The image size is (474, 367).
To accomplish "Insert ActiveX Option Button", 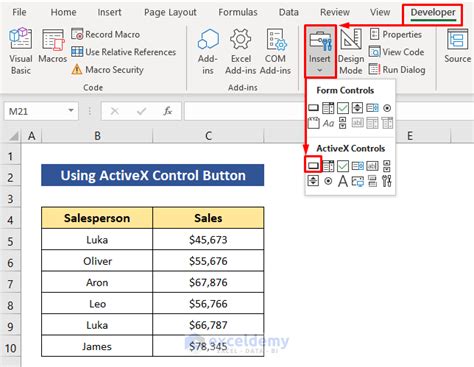I will [328, 181].
